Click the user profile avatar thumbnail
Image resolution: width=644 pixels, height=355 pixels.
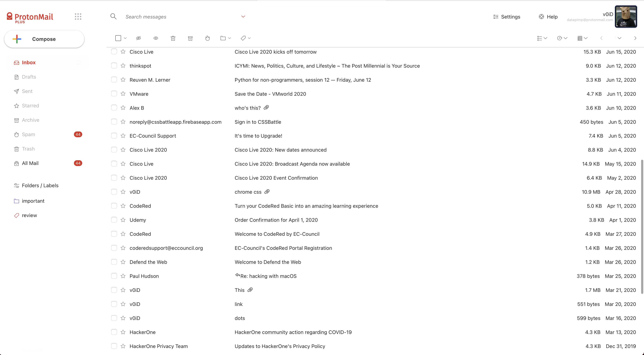tap(626, 17)
